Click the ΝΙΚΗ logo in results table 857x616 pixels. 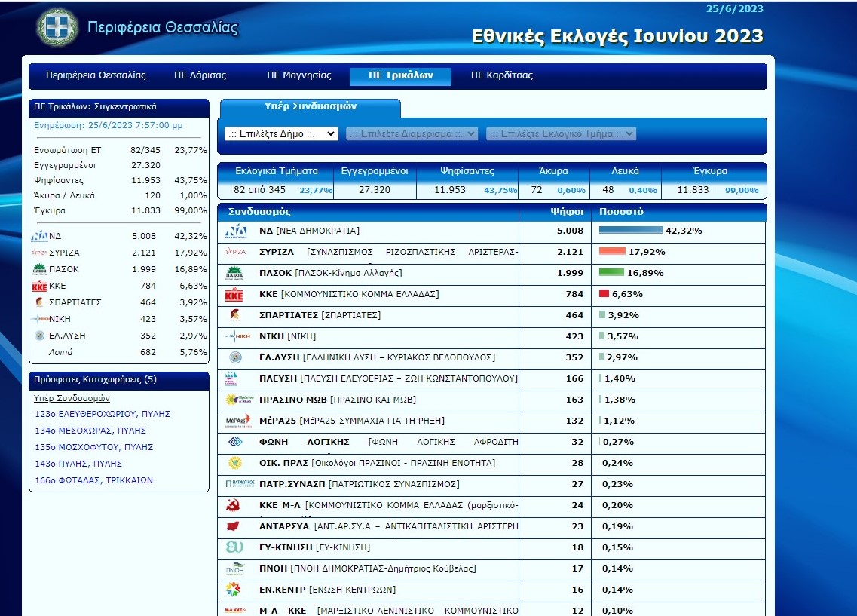coord(237,336)
